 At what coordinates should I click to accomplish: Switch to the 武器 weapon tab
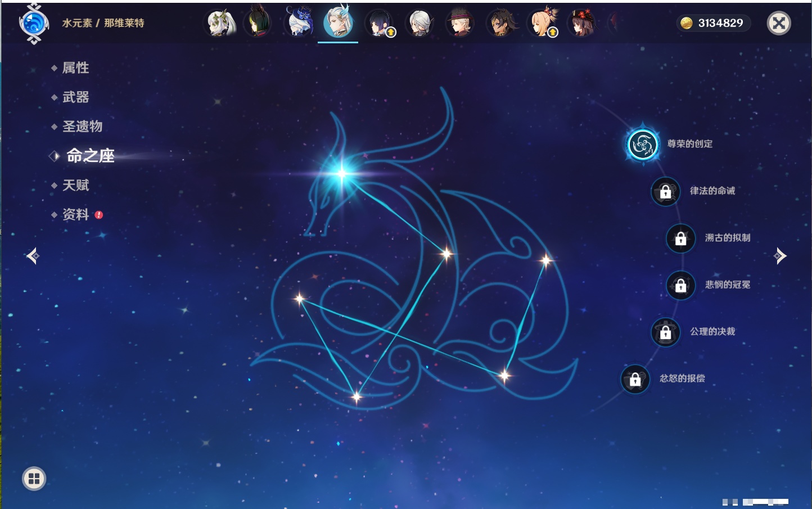(x=75, y=97)
